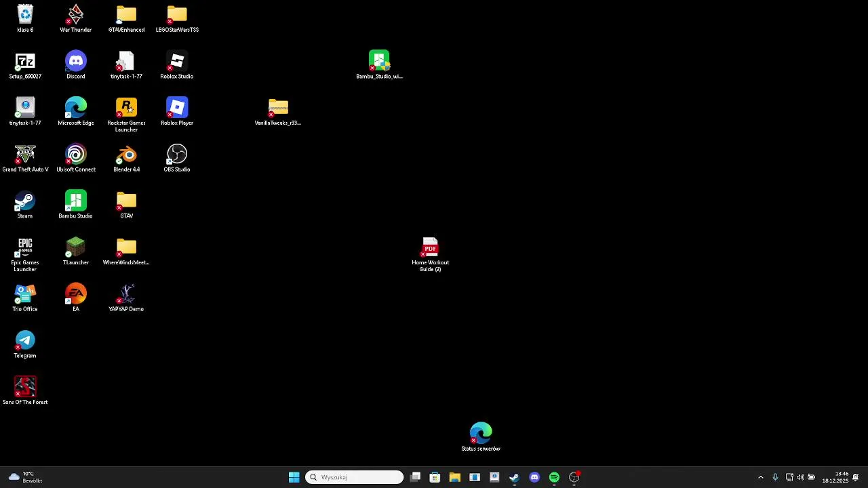Viewport: 868px width, 488px height.
Task: Click the Wyszukaj taskbar search box
Action: [354, 477]
